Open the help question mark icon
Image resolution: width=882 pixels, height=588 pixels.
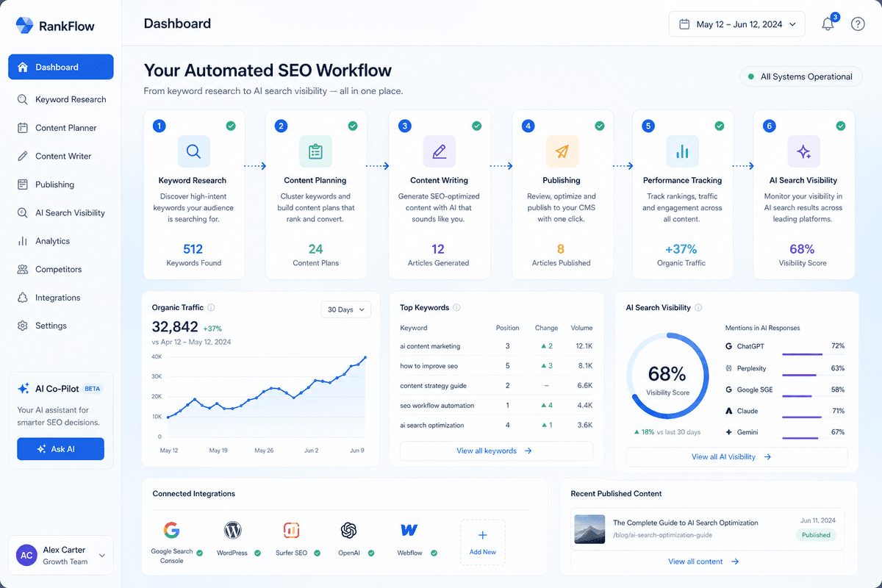[x=858, y=24]
